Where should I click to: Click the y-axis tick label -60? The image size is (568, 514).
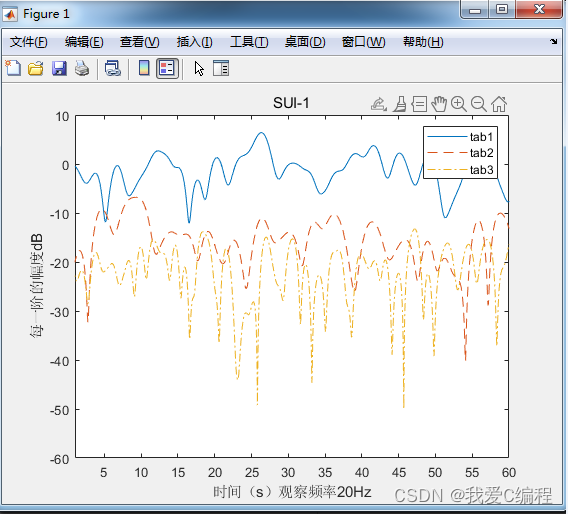tap(60, 460)
